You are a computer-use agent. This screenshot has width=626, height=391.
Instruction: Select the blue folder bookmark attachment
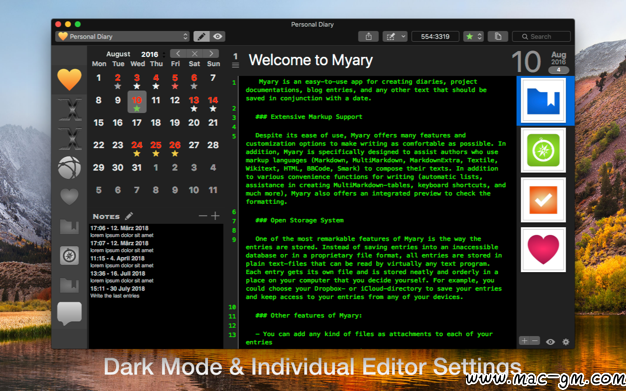tap(543, 100)
